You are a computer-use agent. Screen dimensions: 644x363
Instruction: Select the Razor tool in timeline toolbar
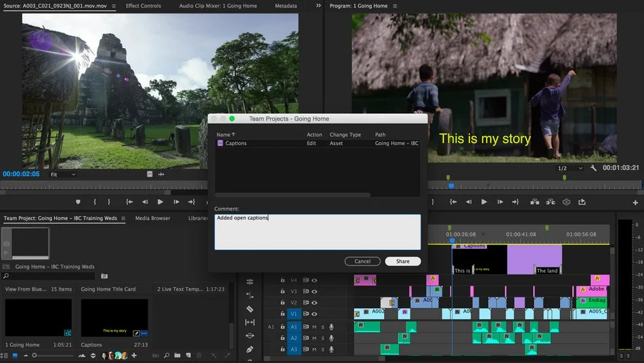[x=250, y=309]
